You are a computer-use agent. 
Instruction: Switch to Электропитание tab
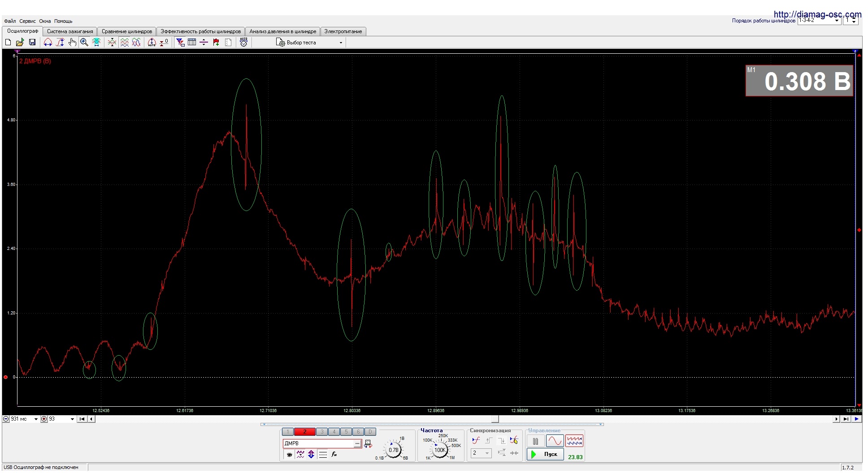pos(343,31)
